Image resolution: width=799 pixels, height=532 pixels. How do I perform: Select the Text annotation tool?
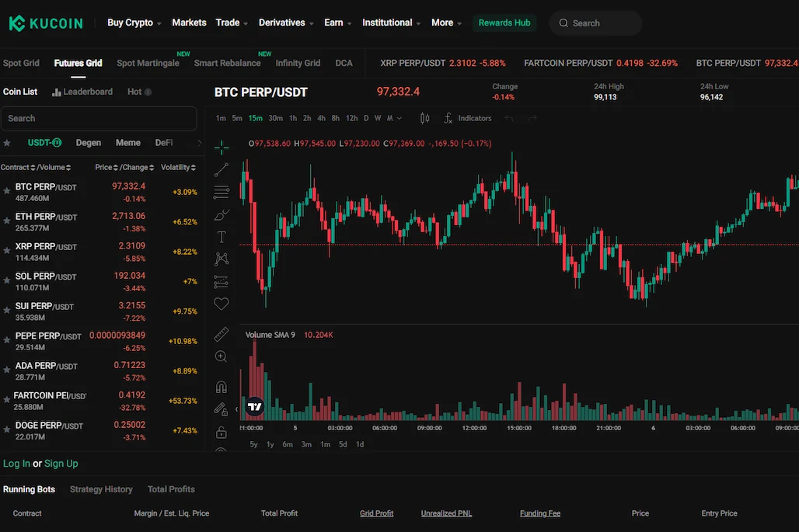pos(222,237)
